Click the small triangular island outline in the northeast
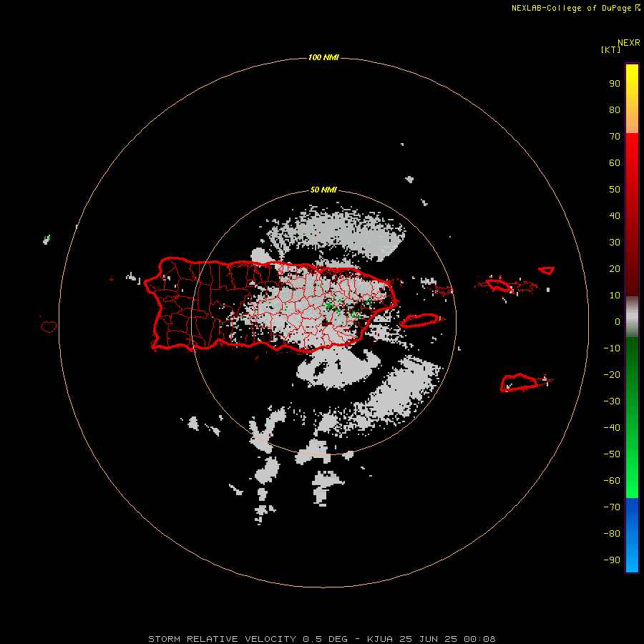 [547, 270]
